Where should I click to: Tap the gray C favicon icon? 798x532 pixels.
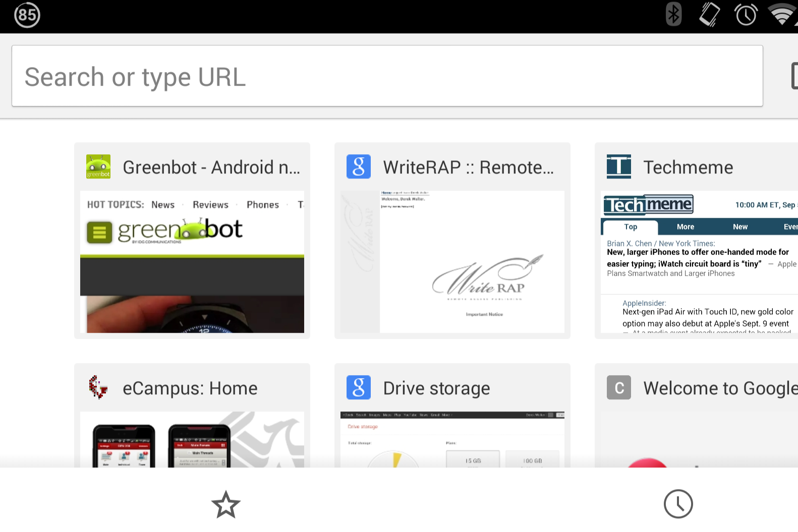[x=619, y=387]
